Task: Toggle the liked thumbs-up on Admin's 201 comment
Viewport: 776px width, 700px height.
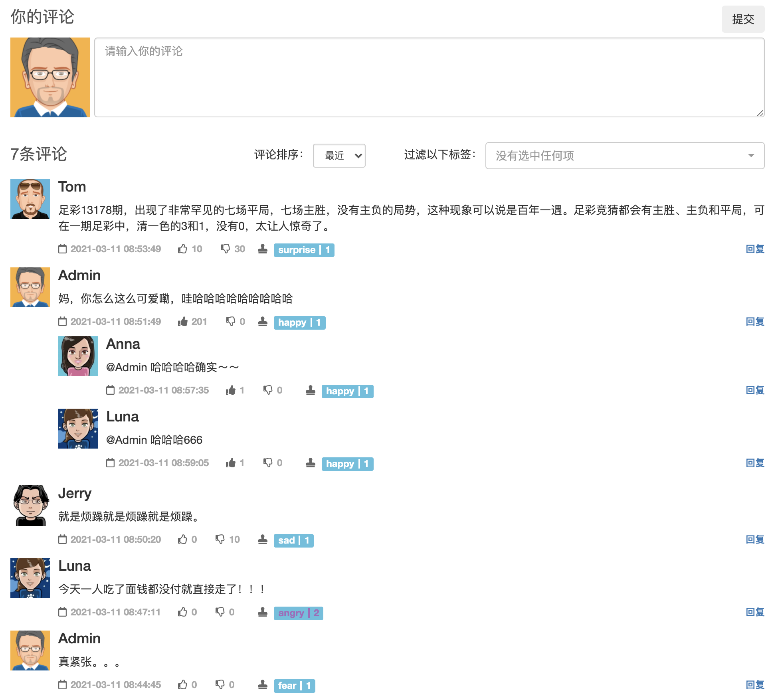Action: point(182,322)
